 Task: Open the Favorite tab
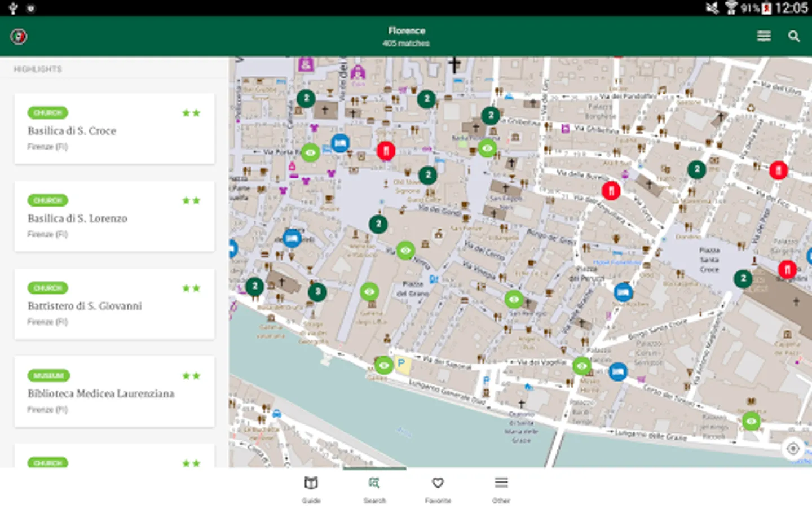coord(438,489)
